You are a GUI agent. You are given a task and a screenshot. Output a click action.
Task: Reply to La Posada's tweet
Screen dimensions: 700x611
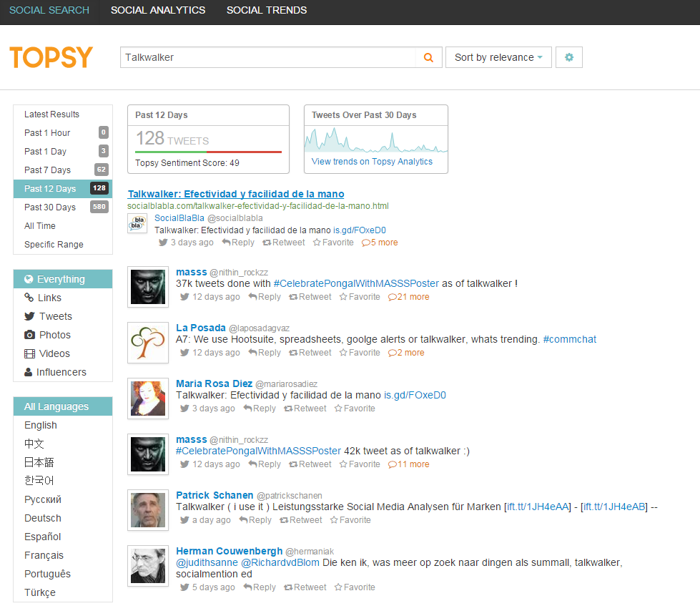coord(265,353)
